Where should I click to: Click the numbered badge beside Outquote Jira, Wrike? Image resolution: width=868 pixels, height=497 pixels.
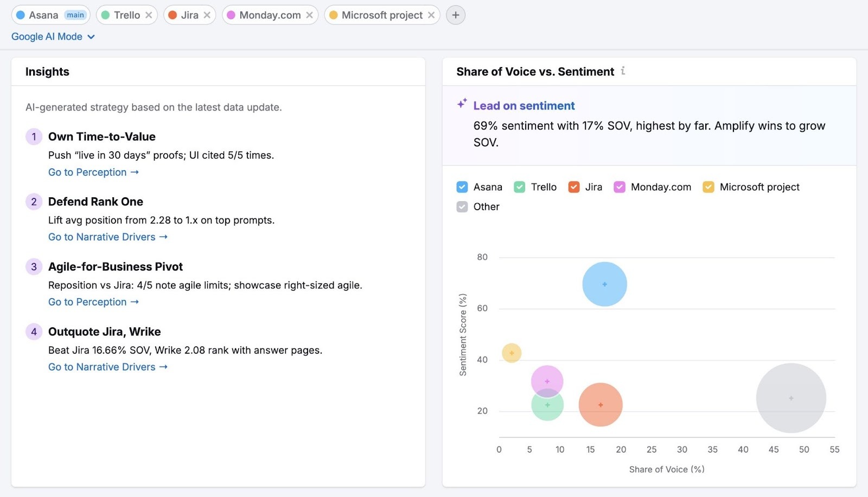pyautogui.click(x=34, y=331)
